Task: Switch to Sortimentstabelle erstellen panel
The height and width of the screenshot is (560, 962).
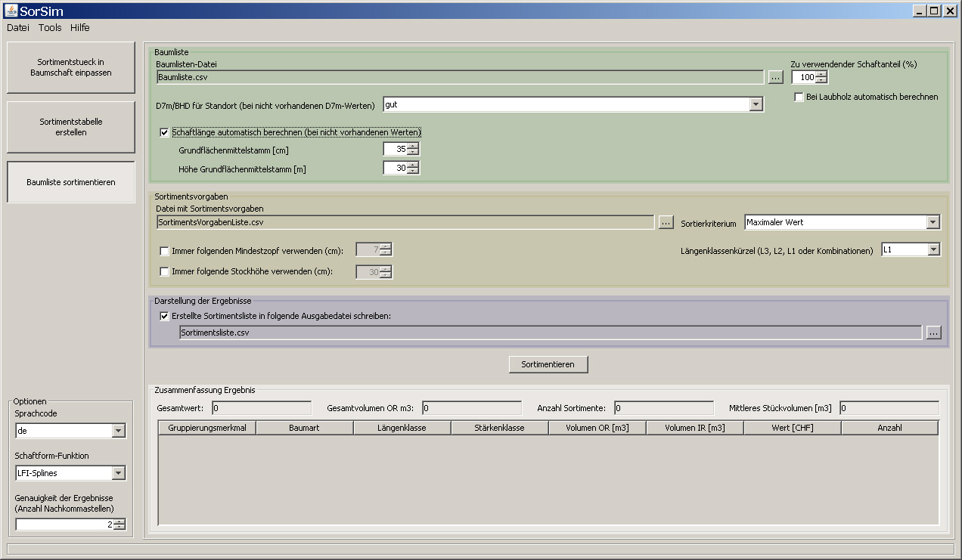Action: coord(71,127)
